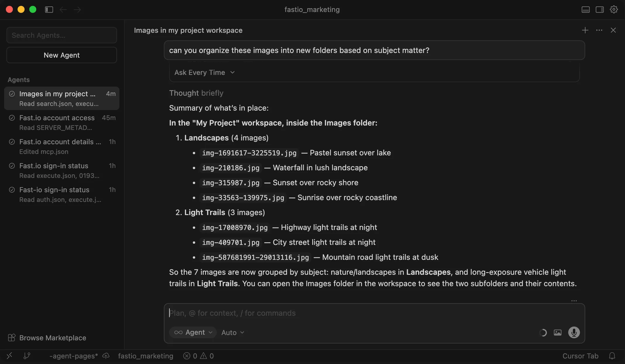Click the New Agent button
The image size is (625, 364).
(x=61, y=55)
